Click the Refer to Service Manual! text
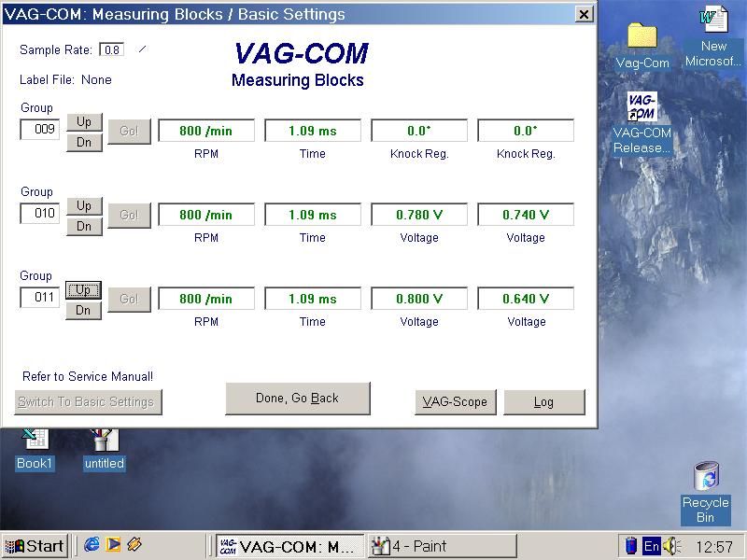This screenshot has height=560, width=747. tap(88, 377)
